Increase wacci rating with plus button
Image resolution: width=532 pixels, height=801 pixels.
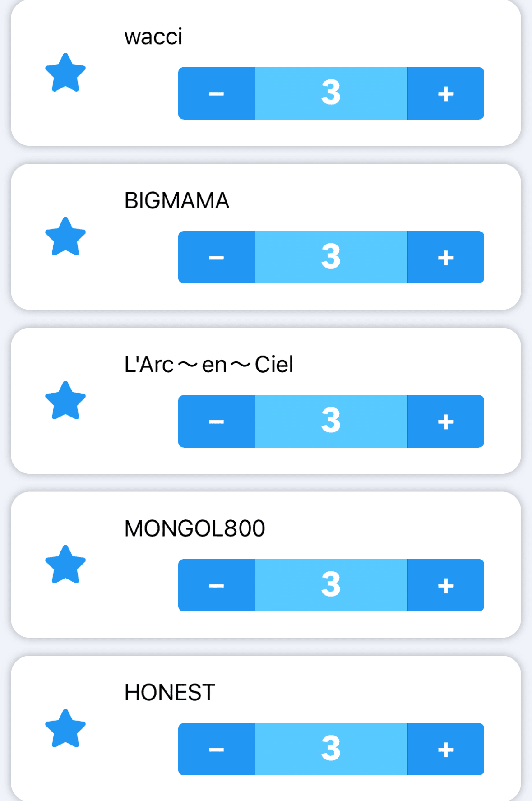point(445,93)
